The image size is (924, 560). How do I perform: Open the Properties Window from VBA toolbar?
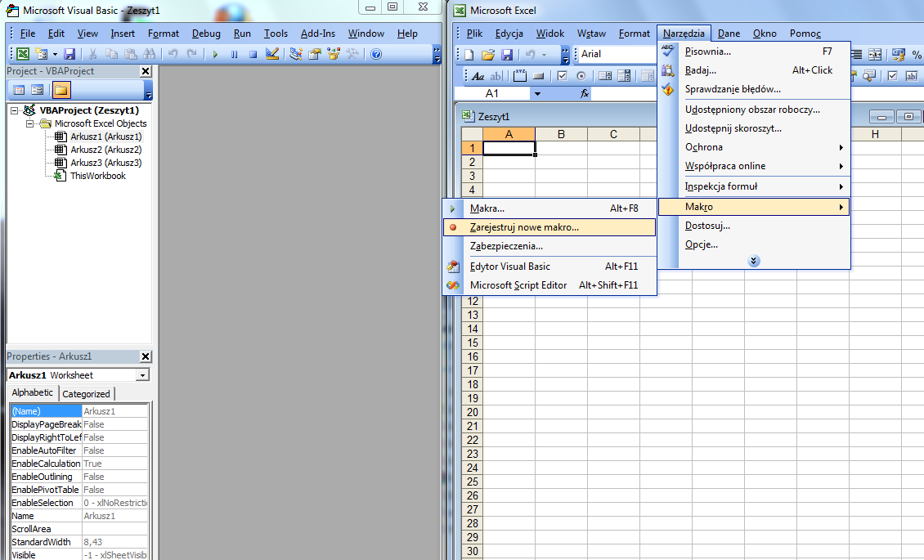tap(313, 54)
